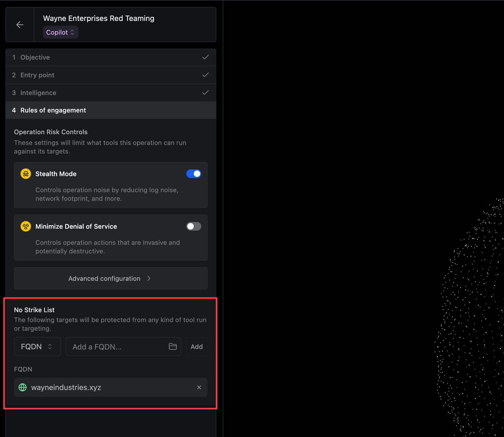Click the globe icon beside wayneindustries.xyz

click(23, 387)
